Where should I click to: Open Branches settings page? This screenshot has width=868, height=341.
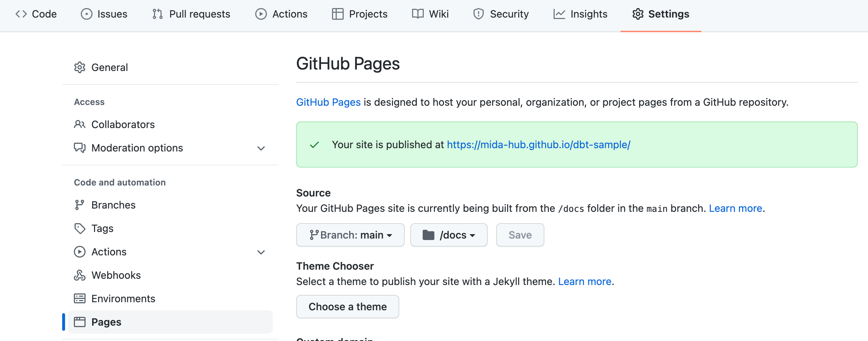coord(170,205)
